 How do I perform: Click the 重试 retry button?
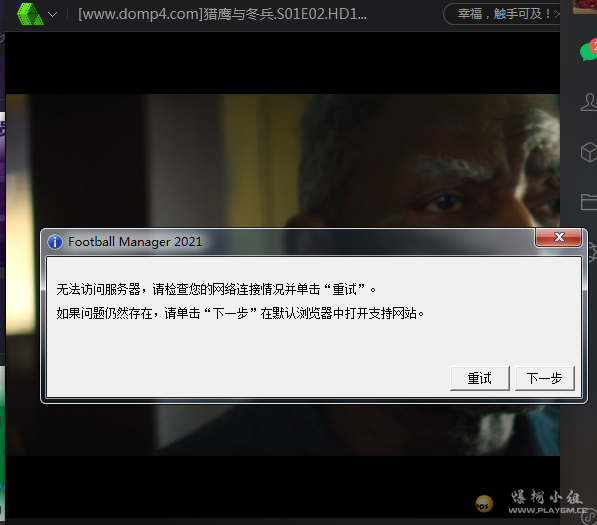click(x=479, y=378)
